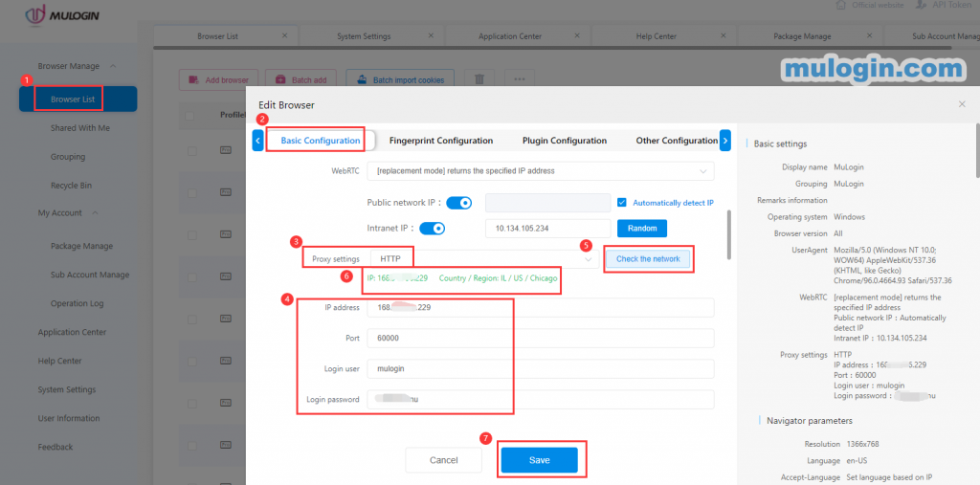This screenshot has width=980, height=485.
Task: Click the MuLogin logo icon
Action: (x=36, y=13)
